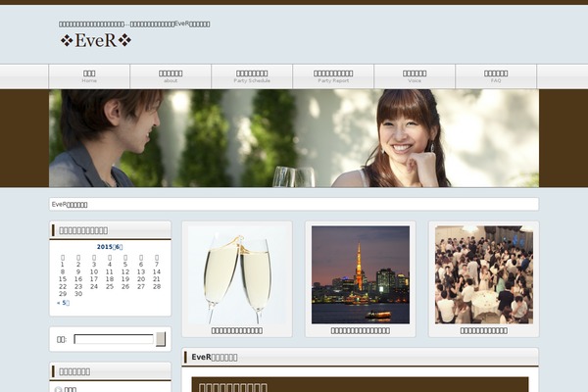The width and height of the screenshot is (588, 392).
Task: Open the FAQ navigation tab
Action: [496, 76]
